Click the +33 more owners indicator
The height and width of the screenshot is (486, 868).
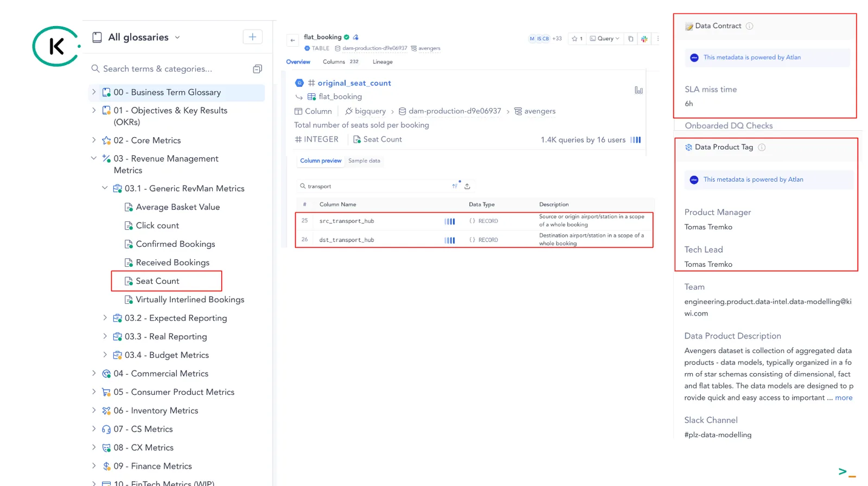pos(557,39)
